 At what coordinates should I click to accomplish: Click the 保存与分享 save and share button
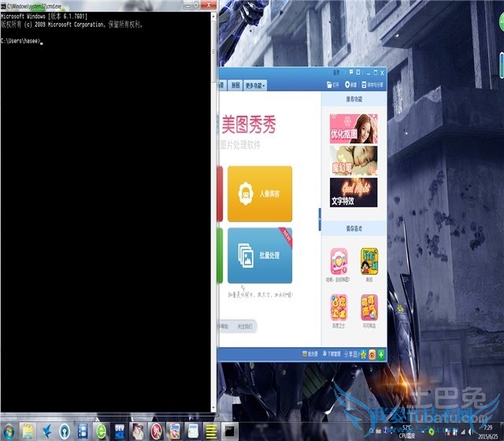(x=372, y=85)
